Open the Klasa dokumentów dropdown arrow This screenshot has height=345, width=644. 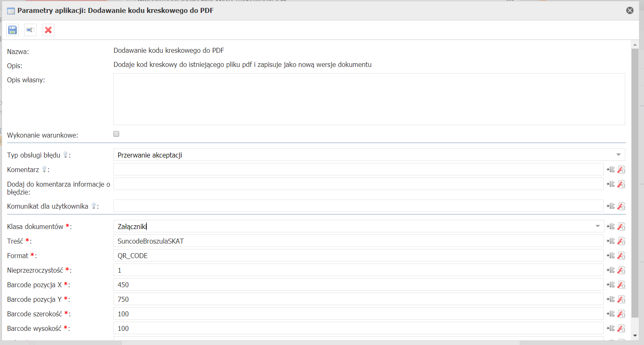tap(597, 226)
